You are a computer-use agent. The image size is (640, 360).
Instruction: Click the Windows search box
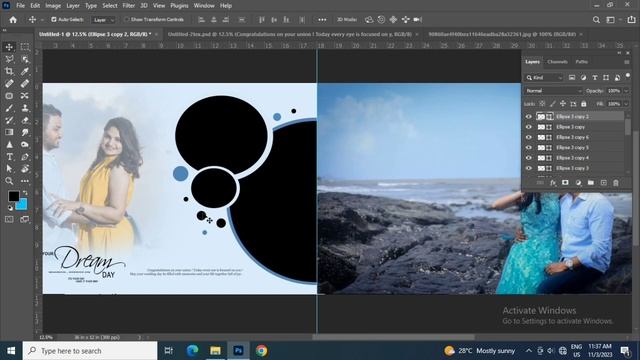90,351
